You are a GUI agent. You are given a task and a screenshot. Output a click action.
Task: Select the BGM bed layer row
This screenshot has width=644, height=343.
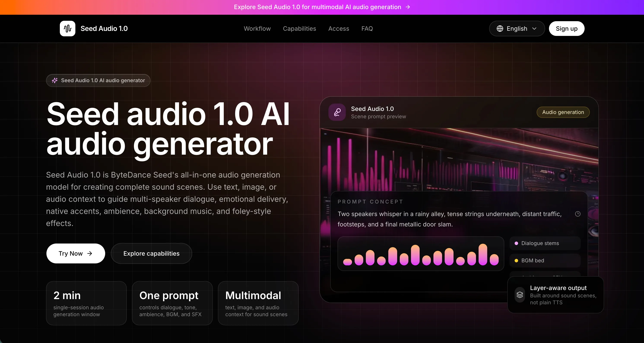coord(545,261)
